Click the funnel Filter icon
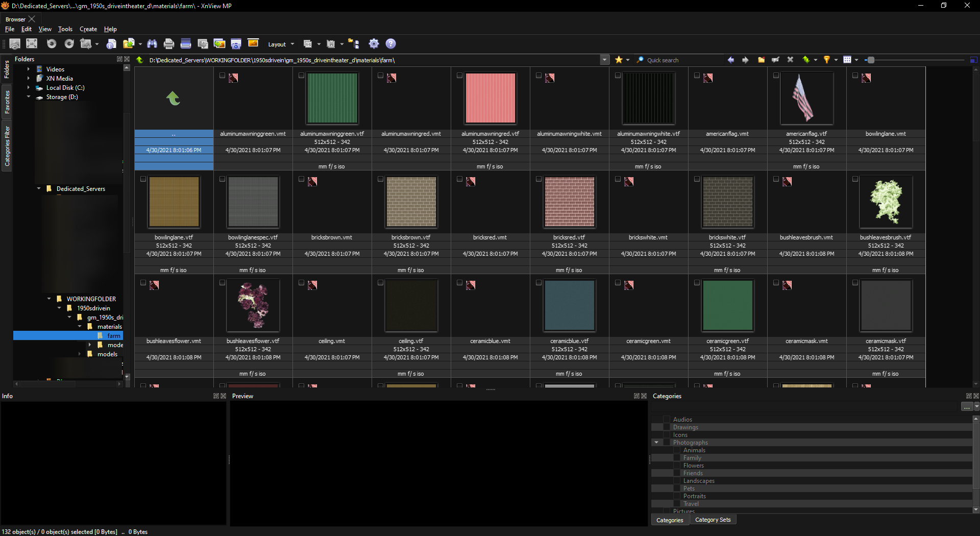Viewport: 980px width, 536px height. tap(826, 60)
